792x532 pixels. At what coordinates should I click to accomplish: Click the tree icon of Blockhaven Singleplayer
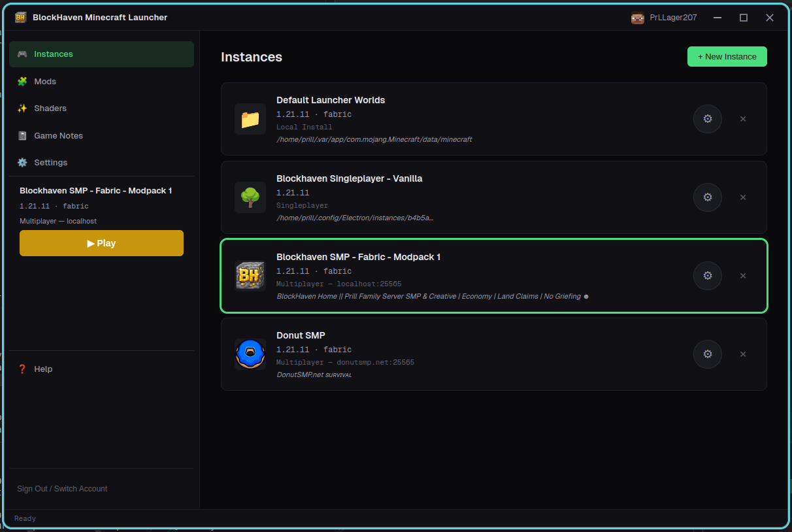coord(250,197)
